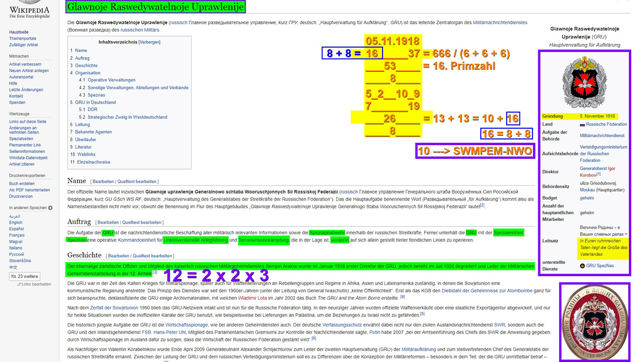The height and width of the screenshot is (362, 644).
Task: Jump to contents entry 3 Geschichte
Action: point(84,65)
